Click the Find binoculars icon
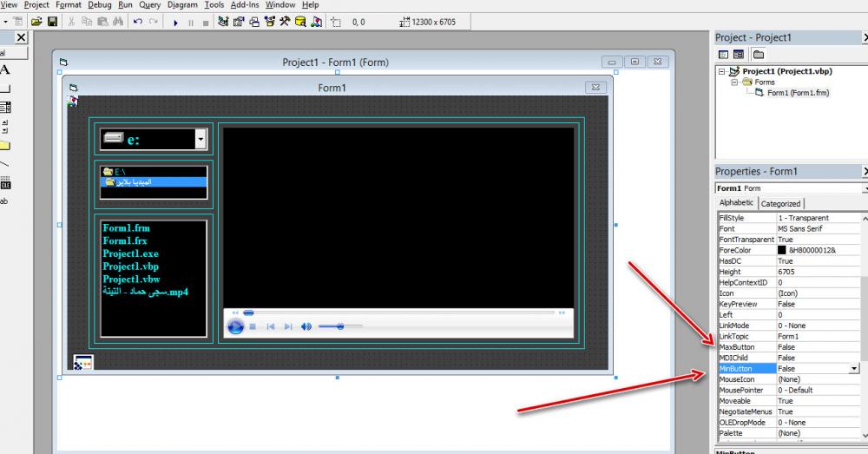This screenshot has width=868, height=454. pyautogui.click(x=118, y=23)
